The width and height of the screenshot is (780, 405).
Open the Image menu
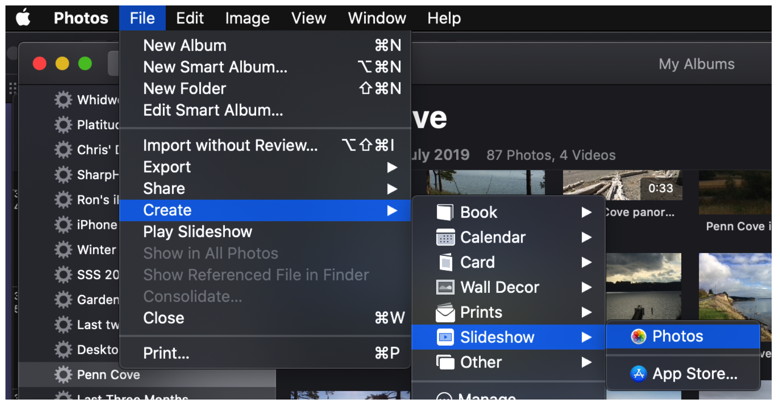click(x=247, y=18)
